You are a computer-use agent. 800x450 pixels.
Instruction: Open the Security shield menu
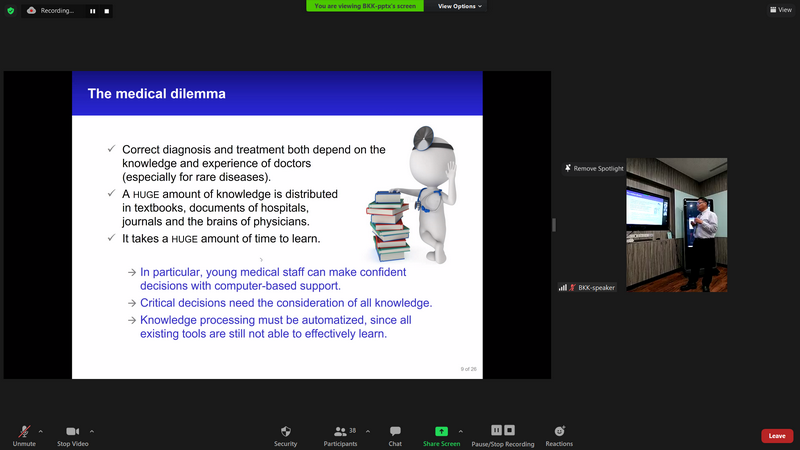coord(285,436)
